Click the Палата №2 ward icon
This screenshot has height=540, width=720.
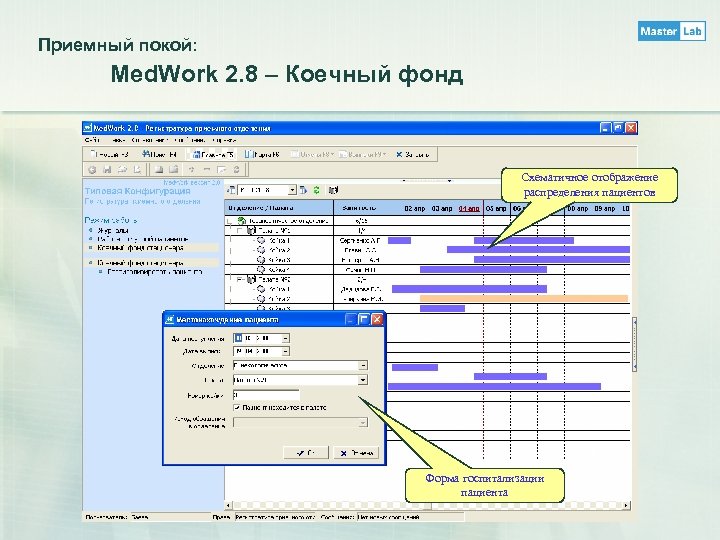coord(251,279)
